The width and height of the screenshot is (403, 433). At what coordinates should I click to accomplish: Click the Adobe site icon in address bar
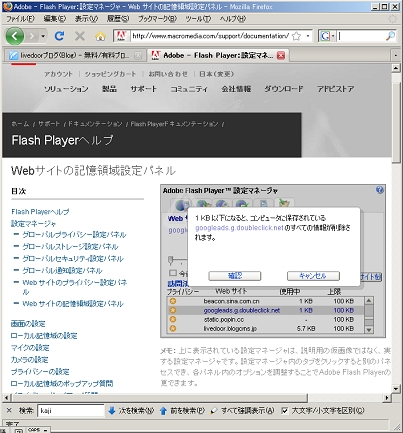(121, 36)
